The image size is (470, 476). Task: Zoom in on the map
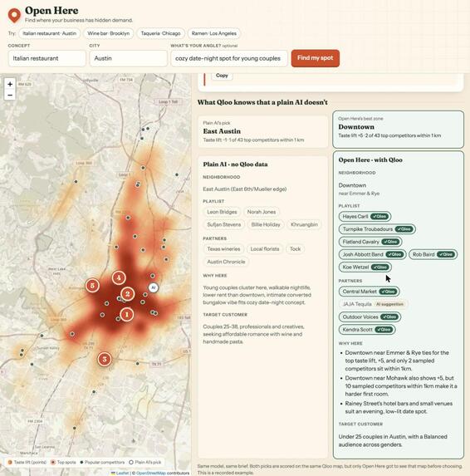coord(10,84)
